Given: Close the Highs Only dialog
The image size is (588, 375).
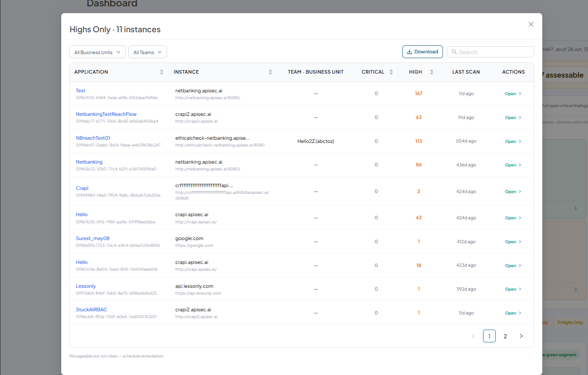Looking at the screenshot, I should point(531,24).
